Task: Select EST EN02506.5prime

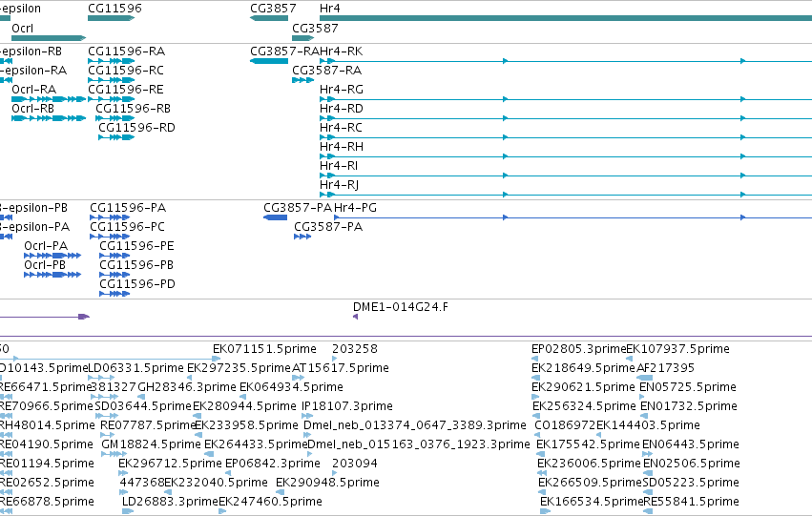Action: tap(648, 473)
